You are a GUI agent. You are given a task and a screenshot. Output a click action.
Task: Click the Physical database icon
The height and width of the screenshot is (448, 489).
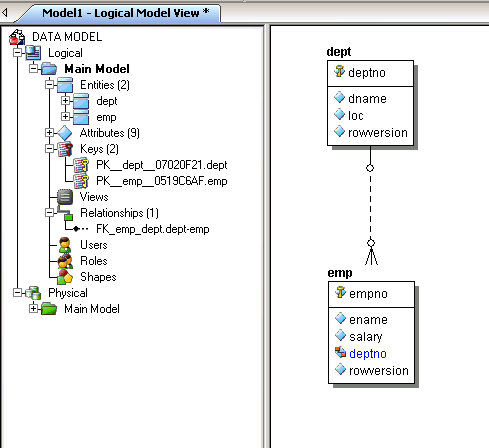click(33, 293)
